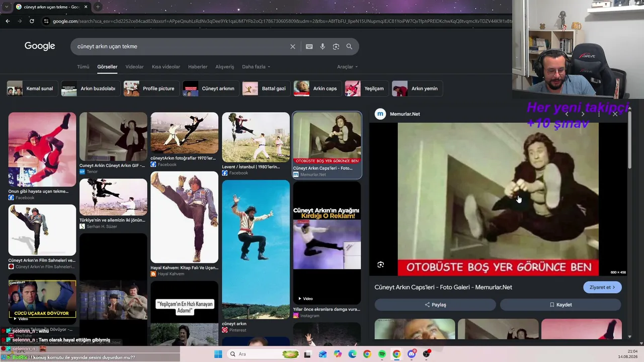
Task: Open the tab search dropdown arrow
Action: (7, 7)
